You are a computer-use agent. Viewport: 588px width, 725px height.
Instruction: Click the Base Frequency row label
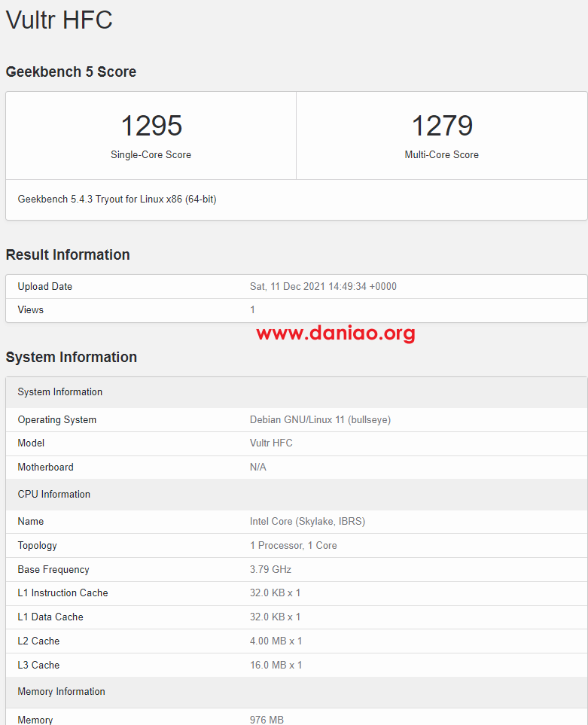[x=53, y=570]
